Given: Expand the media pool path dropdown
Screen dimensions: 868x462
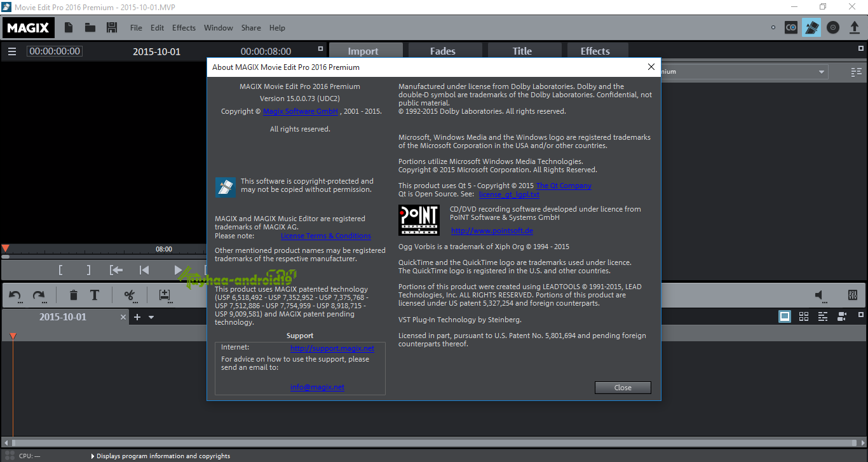Looking at the screenshot, I should pos(822,72).
